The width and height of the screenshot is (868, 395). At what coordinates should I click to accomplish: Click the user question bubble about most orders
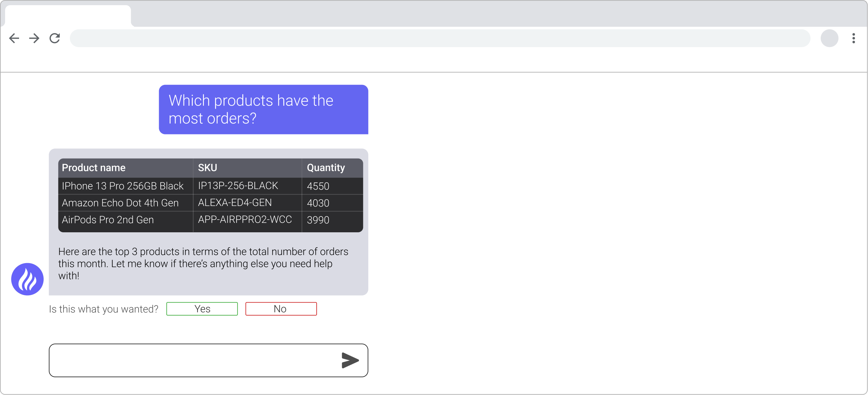click(x=264, y=110)
